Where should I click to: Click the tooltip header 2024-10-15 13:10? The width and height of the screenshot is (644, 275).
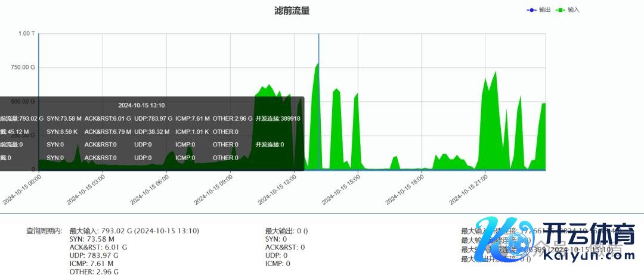(141, 105)
